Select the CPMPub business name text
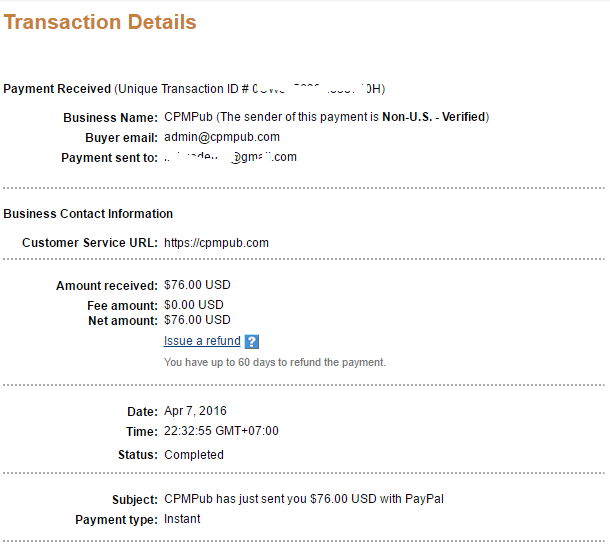610x546 pixels. [188, 117]
